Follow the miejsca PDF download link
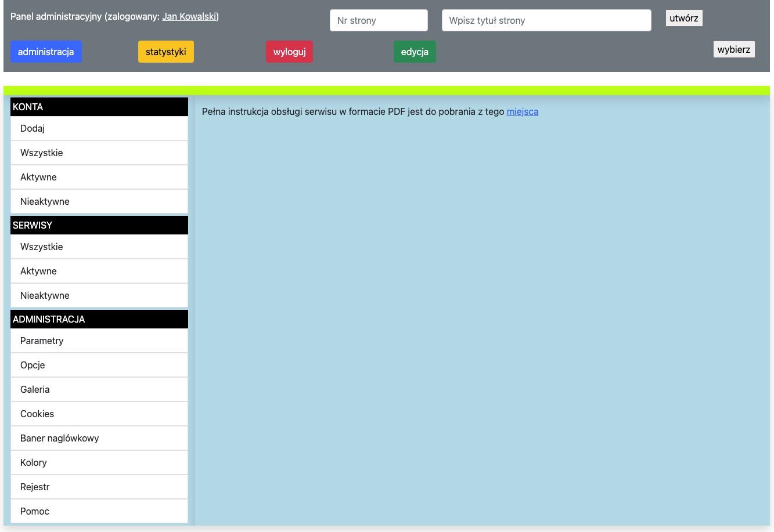Image resolution: width=774 pixels, height=532 pixels. tap(522, 111)
